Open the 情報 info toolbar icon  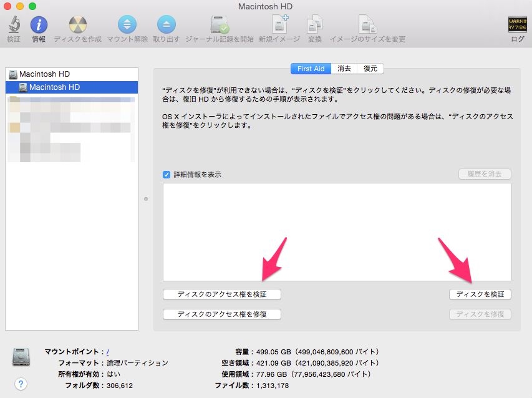(x=39, y=25)
